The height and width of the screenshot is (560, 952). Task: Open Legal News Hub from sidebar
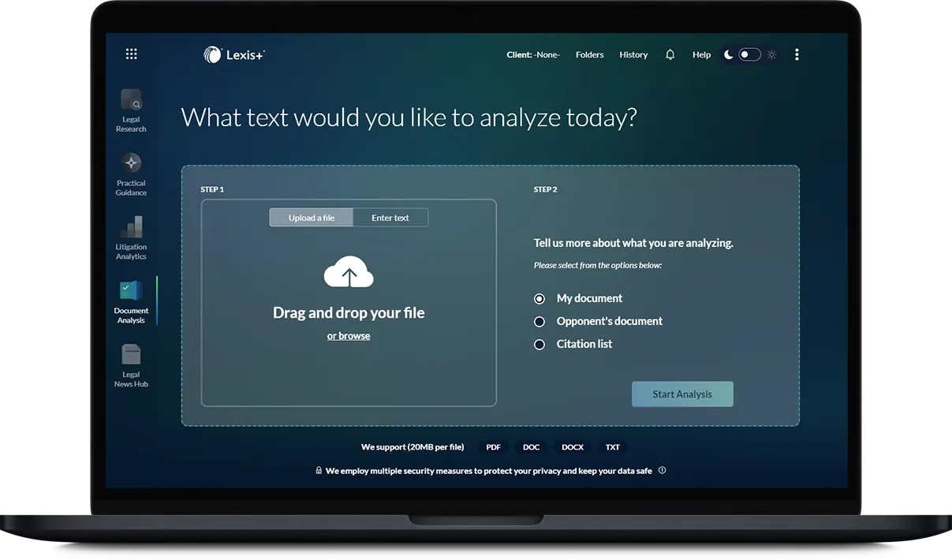tap(131, 366)
